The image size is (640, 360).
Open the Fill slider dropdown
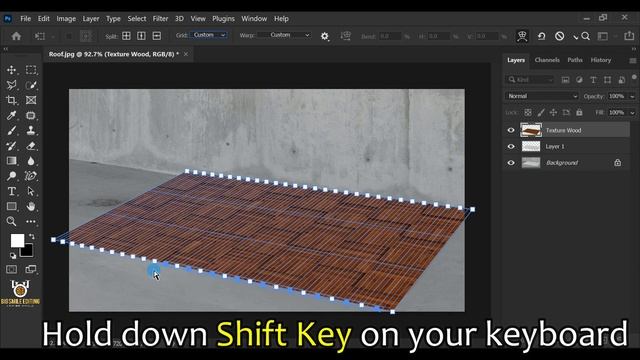[632, 112]
